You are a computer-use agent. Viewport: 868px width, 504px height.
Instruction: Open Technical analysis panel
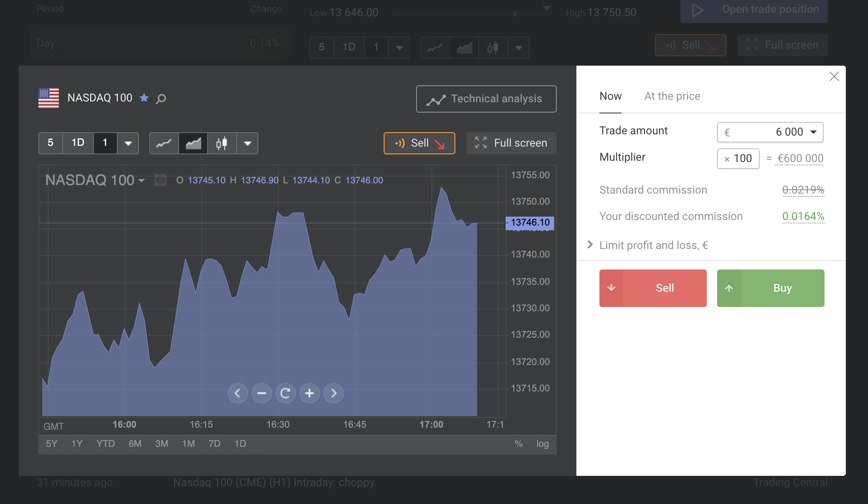point(486,99)
